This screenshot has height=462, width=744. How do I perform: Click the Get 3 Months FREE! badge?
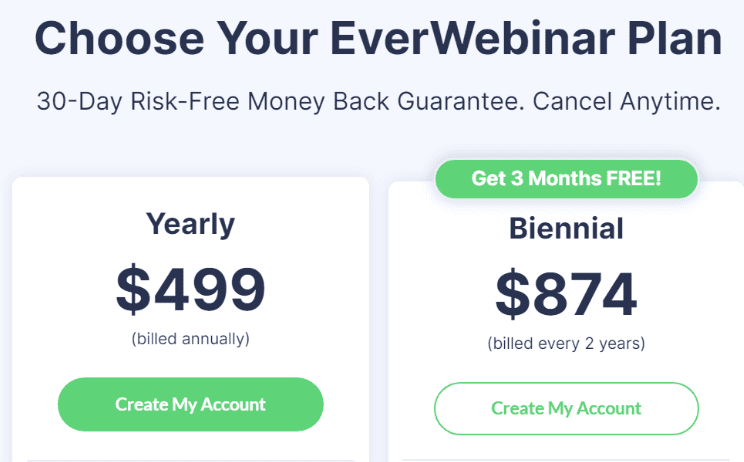point(566,180)
